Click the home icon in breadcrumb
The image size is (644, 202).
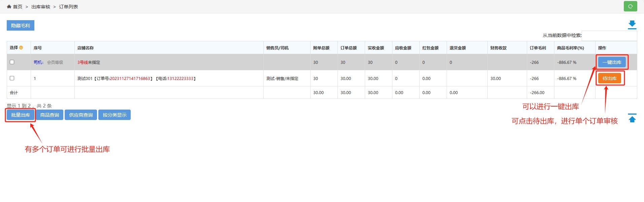coord(9,6)
